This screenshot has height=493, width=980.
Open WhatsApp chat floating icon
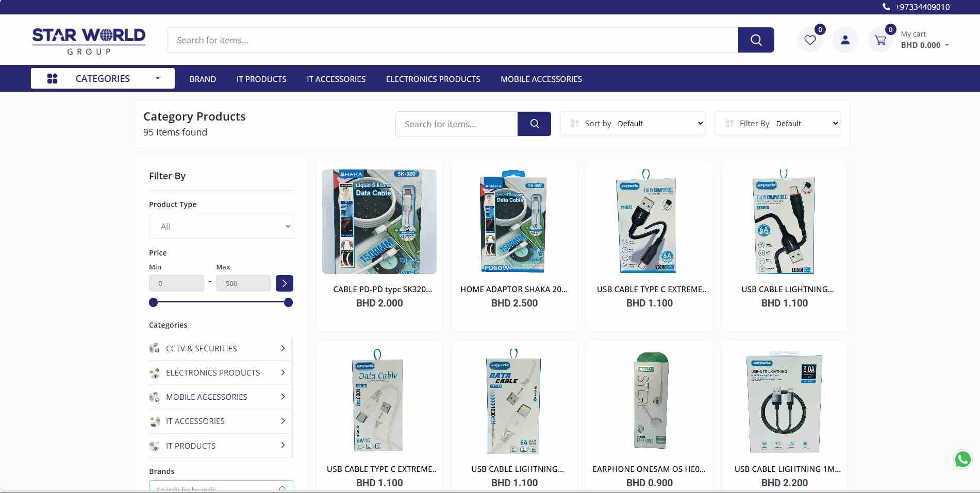coord(962,459)
